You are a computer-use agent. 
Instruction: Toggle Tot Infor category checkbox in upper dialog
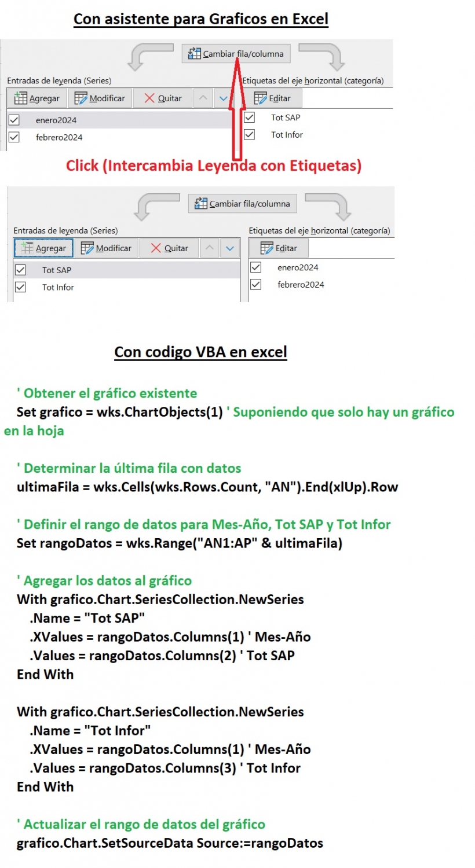click(x=250, y=134)
